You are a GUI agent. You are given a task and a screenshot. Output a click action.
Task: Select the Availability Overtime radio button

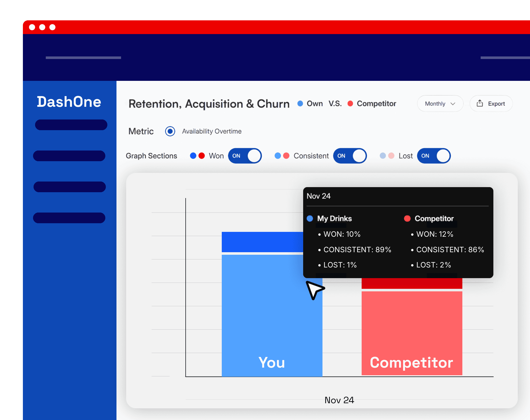(x=170, y=131)
